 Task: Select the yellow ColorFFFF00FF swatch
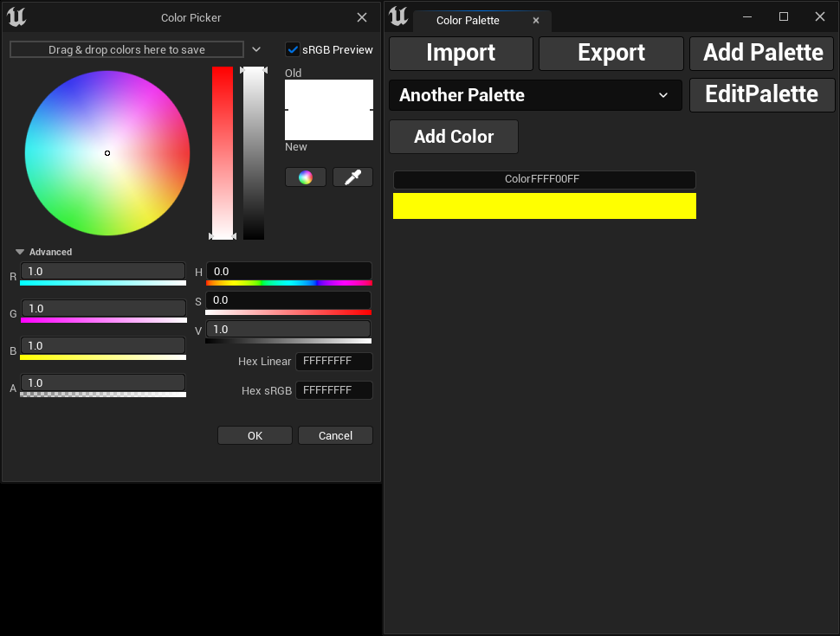pos(544,206)
